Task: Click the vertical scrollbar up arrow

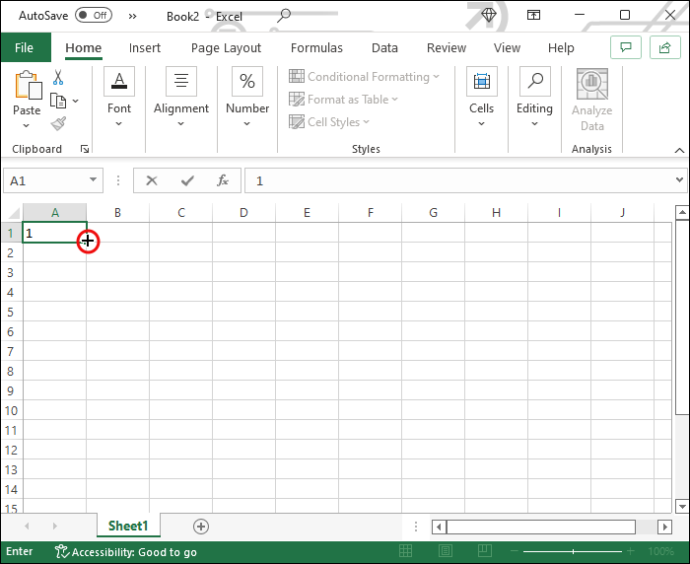Action: click(682, 213)
